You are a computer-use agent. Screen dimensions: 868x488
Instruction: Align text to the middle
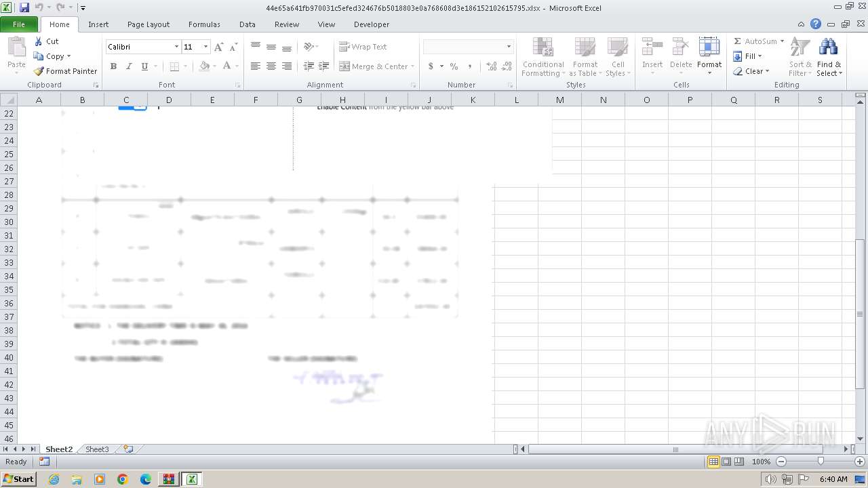[x=271, y=47]
